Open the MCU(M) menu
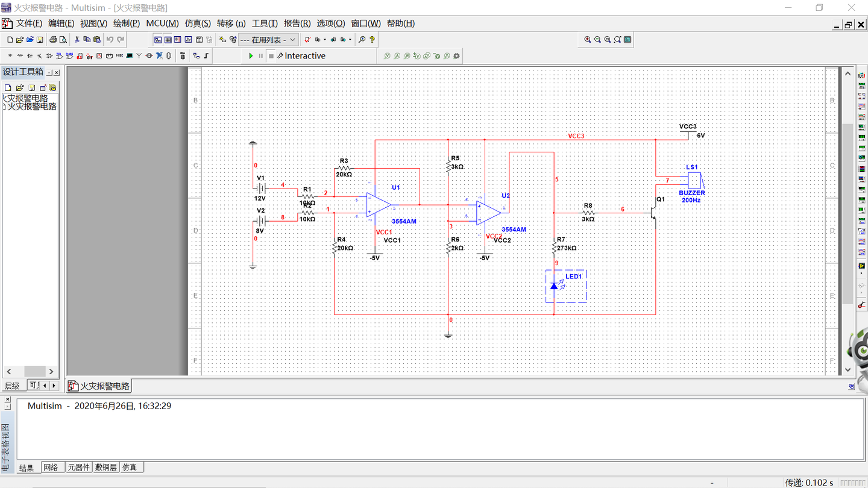 click(x=162, y=23)
